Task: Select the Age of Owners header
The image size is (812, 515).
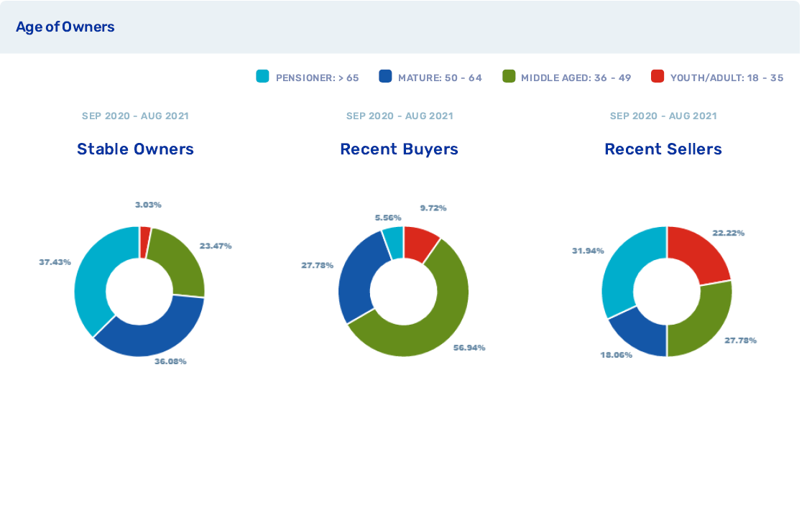Action: coord(65,27)
